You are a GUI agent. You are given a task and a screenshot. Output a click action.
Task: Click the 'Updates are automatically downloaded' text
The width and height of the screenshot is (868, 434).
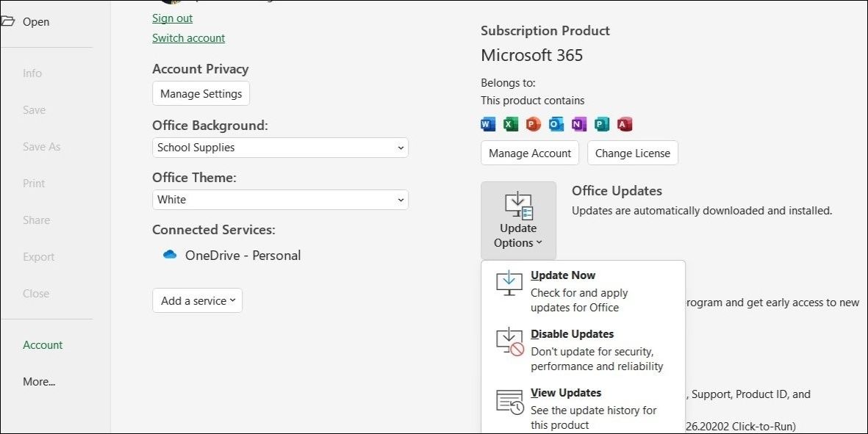[x=702, y=211]
